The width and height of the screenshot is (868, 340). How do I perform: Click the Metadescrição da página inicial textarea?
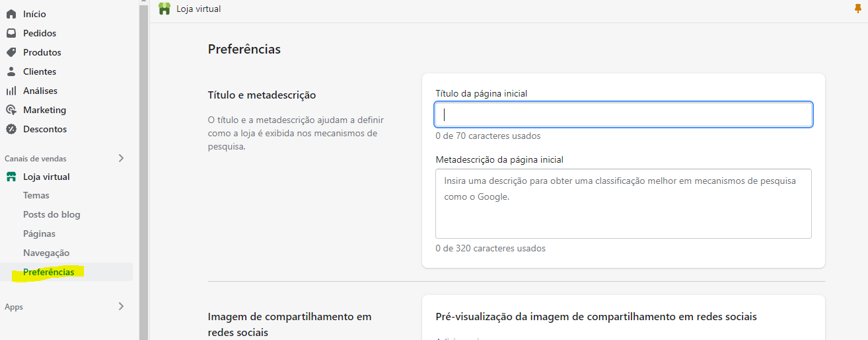click(x=623, y=203)
